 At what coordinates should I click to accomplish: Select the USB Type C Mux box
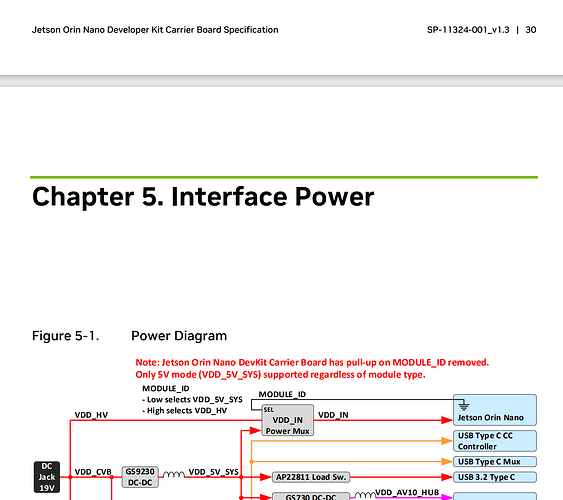click(495, 462)
